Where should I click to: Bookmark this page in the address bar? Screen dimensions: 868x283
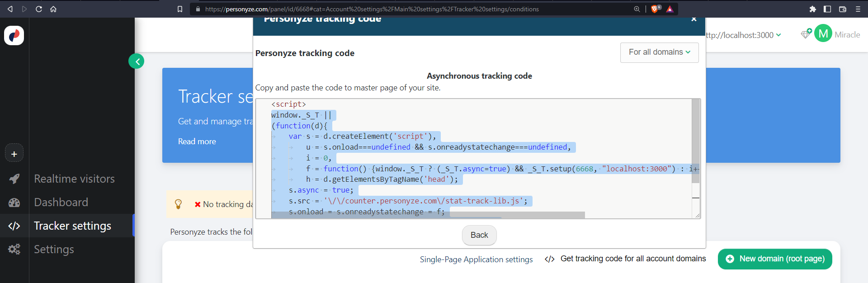pos(180,9)
